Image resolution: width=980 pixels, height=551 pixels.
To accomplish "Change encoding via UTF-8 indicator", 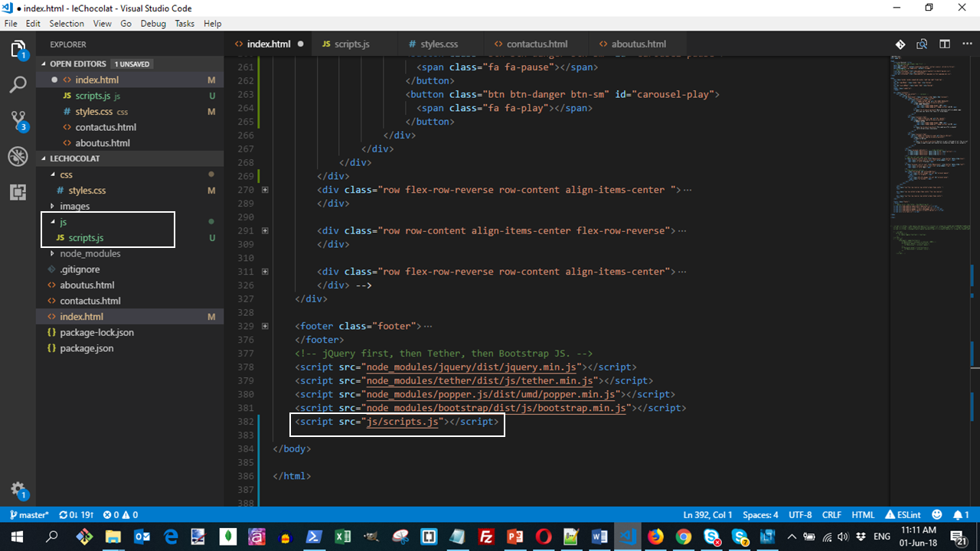I will tap(800, 515).
